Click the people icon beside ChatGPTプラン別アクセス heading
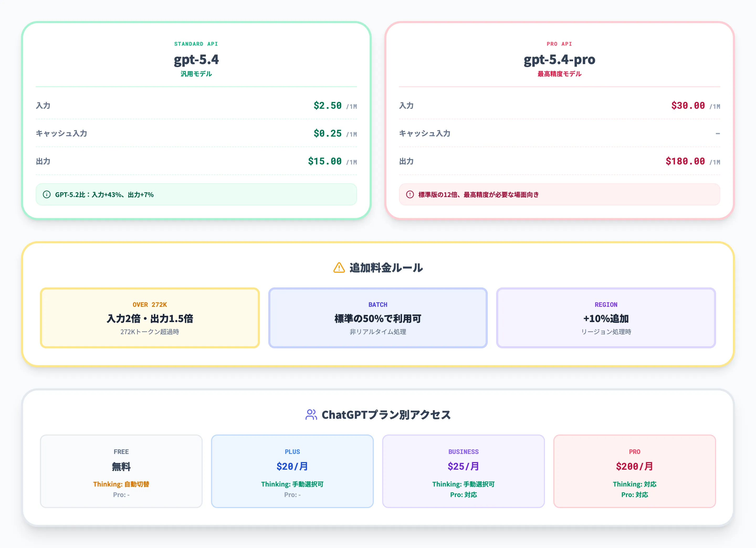The height and width of the screenshot is (548, 756). coord(312,415)
